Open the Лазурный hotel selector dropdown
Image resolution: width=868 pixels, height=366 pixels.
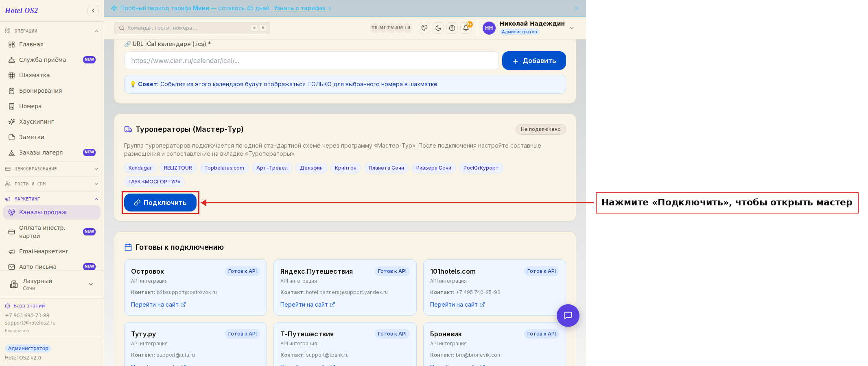[52, 284]
